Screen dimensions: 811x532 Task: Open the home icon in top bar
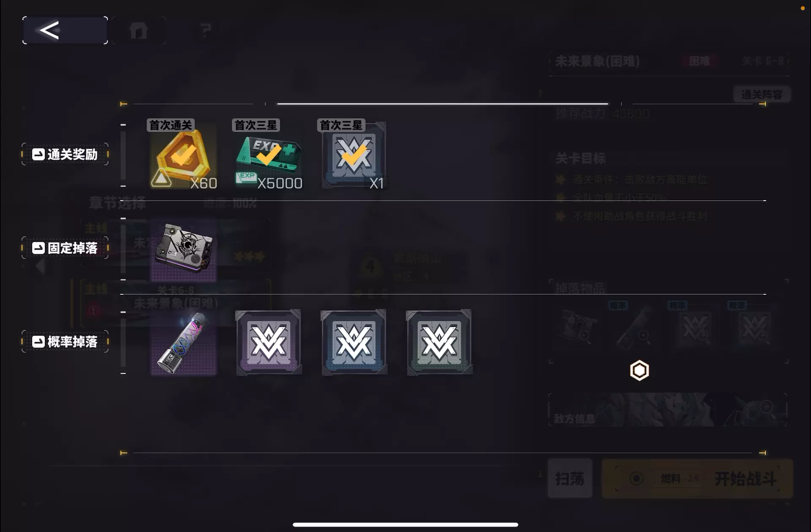click(139, 30)
